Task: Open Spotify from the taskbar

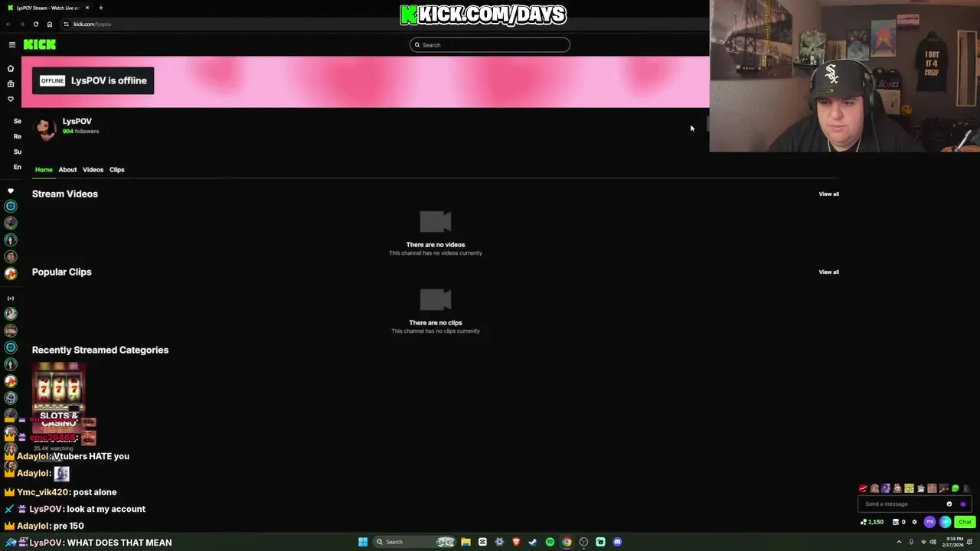Action: pos(550,542)
